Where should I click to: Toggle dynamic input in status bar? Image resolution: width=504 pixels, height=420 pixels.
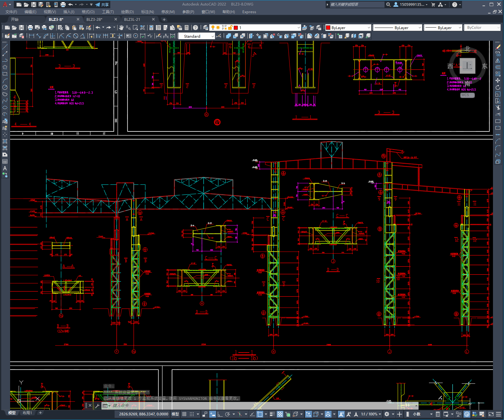(212, 414)
